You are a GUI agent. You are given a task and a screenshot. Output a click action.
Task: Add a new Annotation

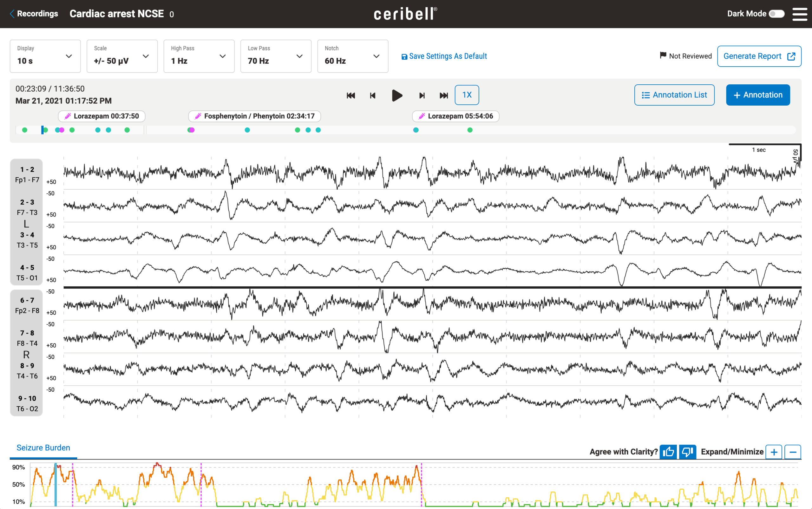pos(758,95)
